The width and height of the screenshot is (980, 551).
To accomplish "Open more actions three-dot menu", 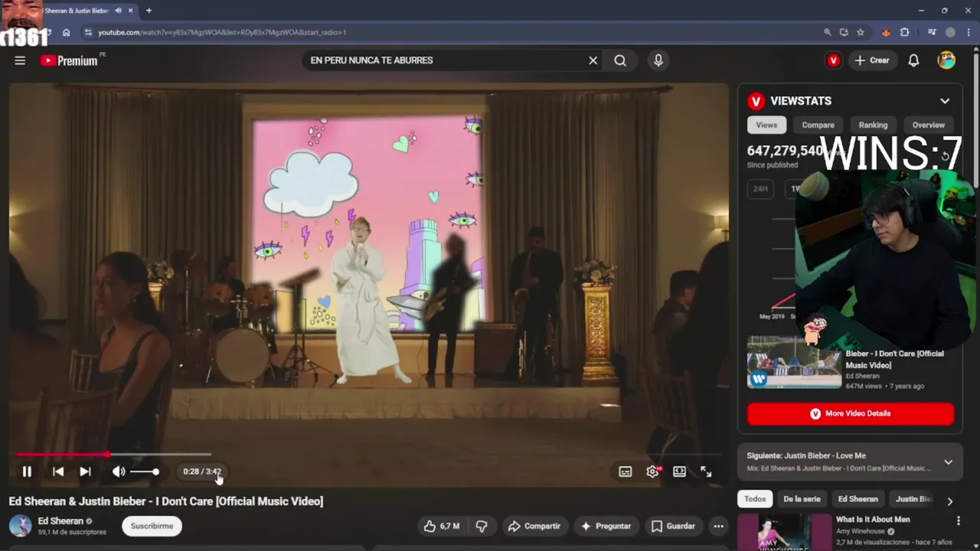I will tap(718, 526).
